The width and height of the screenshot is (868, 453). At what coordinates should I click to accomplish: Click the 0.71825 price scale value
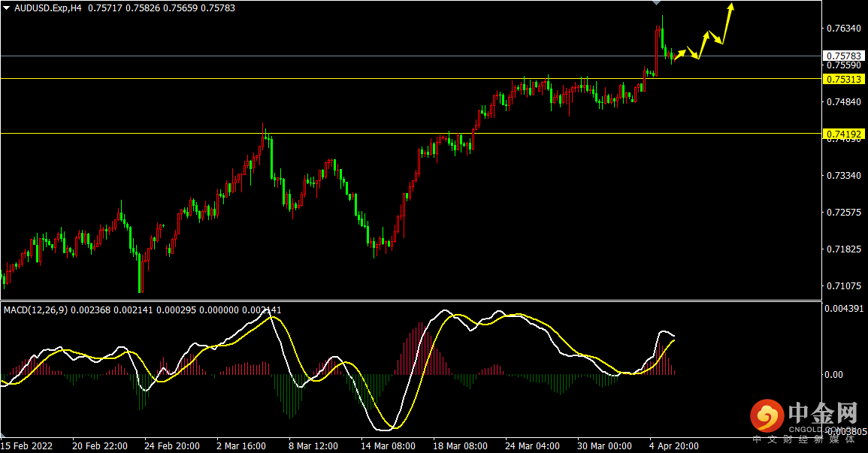pos(844,249)
